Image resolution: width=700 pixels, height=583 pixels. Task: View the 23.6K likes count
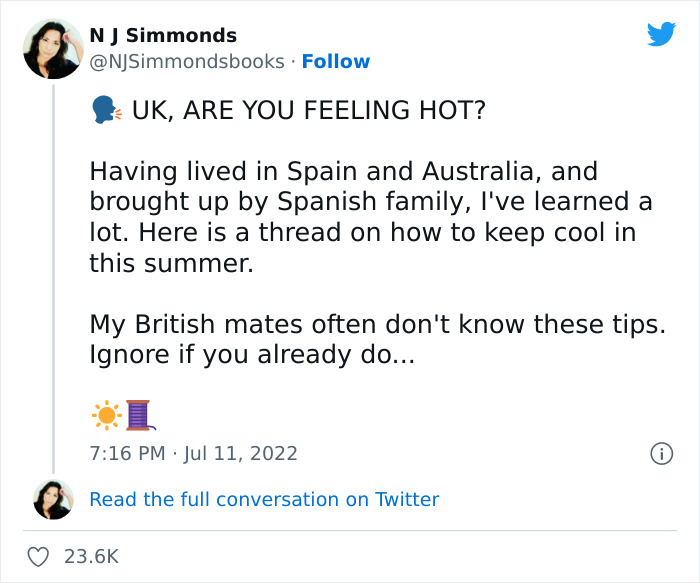pyautogui.click(x=92, y=556)
